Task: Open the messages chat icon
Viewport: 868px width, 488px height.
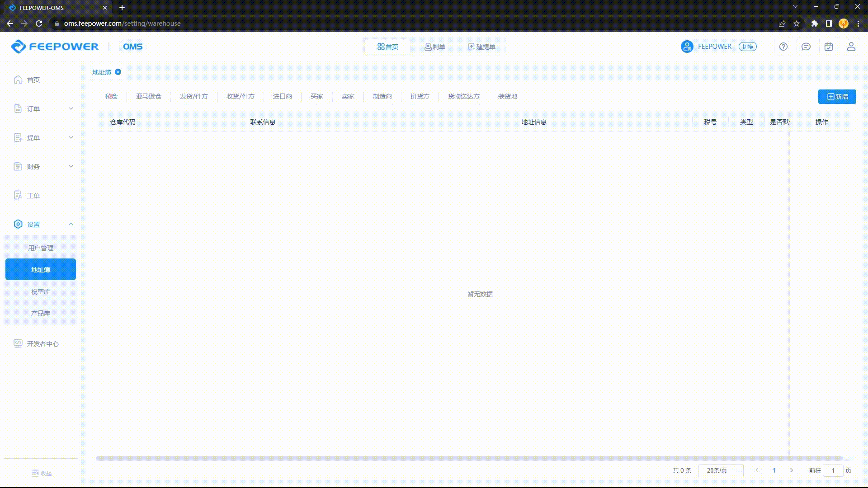Action: point(806,47)
